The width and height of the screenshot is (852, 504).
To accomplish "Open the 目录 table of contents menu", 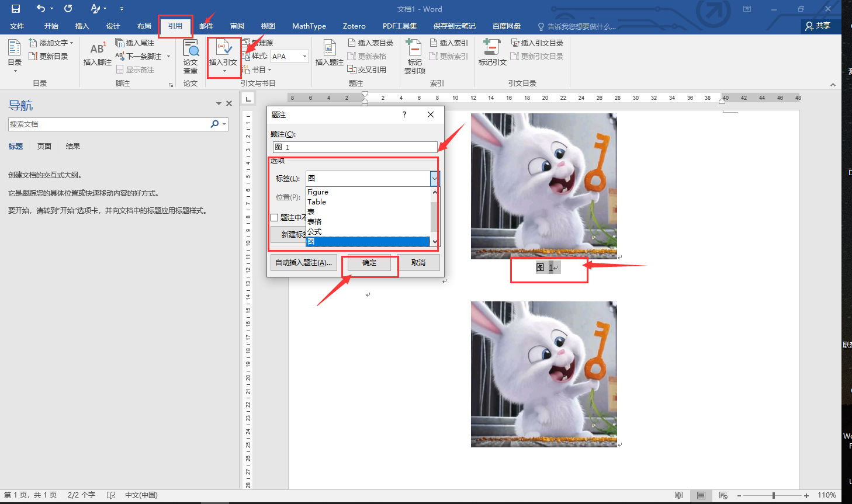I will (x=15, y=56).
